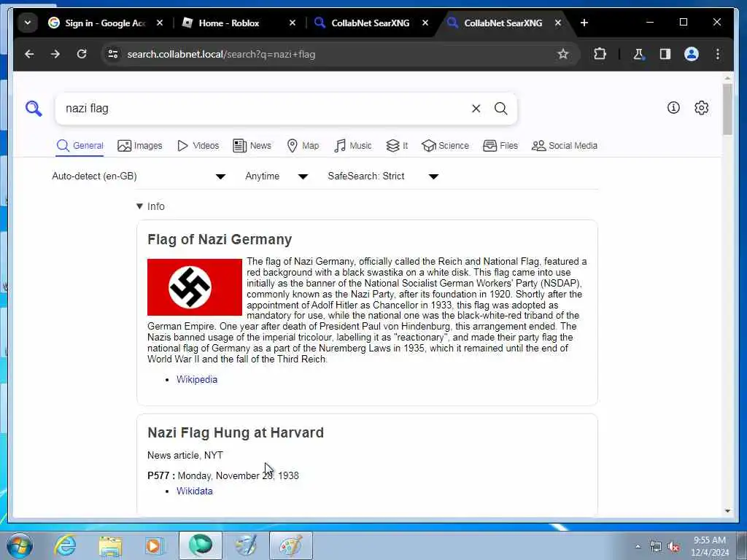
Task: Show hidden system tray icons
Action: (638, 546)
